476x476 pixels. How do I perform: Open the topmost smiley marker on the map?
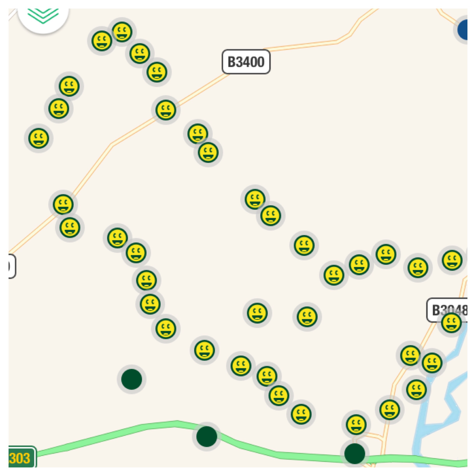point(122,31)
